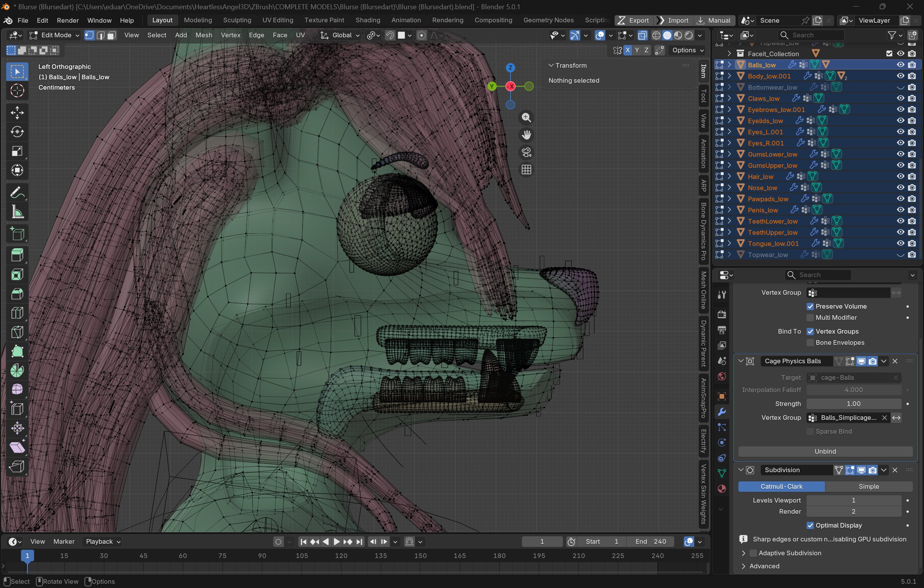This screenshot has height=588, width=924.
Task: Open the Mesh menu in viewport header
Action: (204, 35)
